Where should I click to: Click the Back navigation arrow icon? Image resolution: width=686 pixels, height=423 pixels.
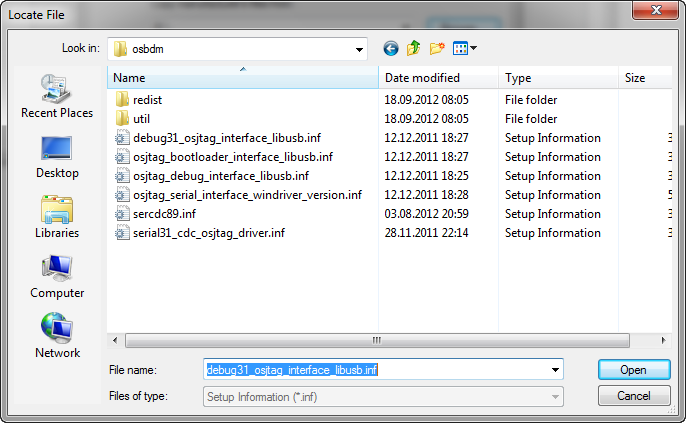pyautogui.click(x=390, y=48)
